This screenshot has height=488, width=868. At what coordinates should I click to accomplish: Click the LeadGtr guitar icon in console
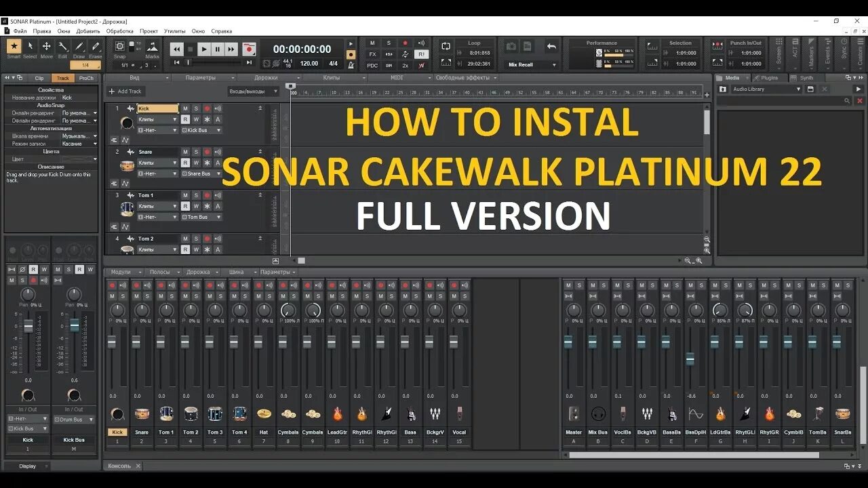[337, 413]
